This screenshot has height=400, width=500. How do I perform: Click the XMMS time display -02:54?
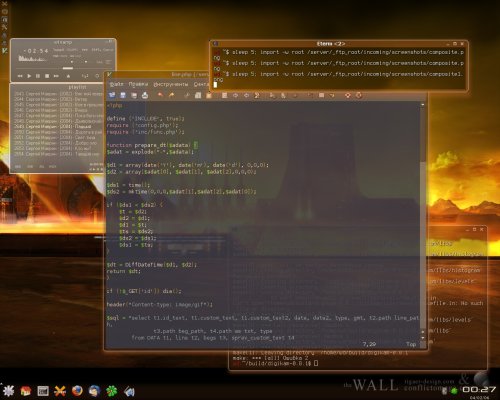click(x=36, y=51)
